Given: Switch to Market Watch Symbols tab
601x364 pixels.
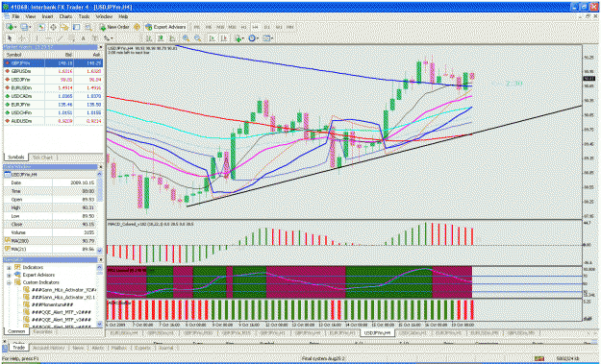Looking at the screenshot, I should pos(15,158).
